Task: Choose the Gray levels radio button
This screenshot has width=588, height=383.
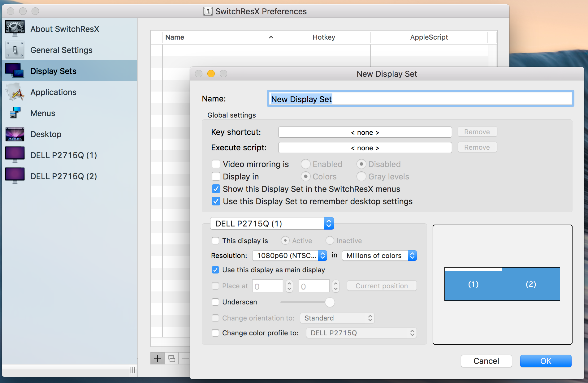Action: pyautogui.click(x=361, y=176)
